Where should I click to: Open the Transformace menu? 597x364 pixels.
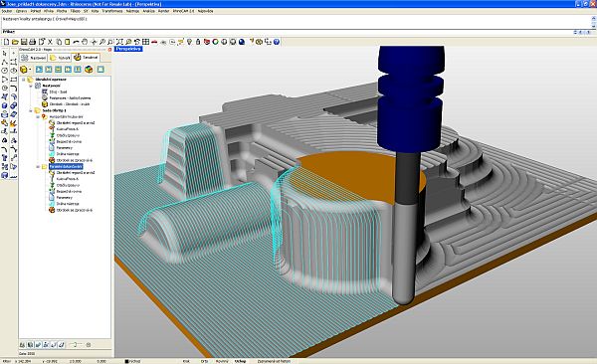coord(112,11)
